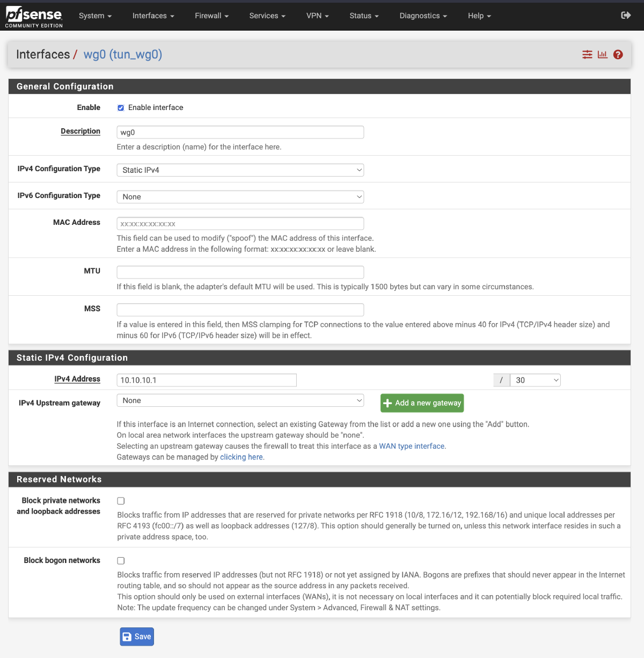View the interface traffic graph icon
The image size is (644, 658).
[x=602, y=54]
